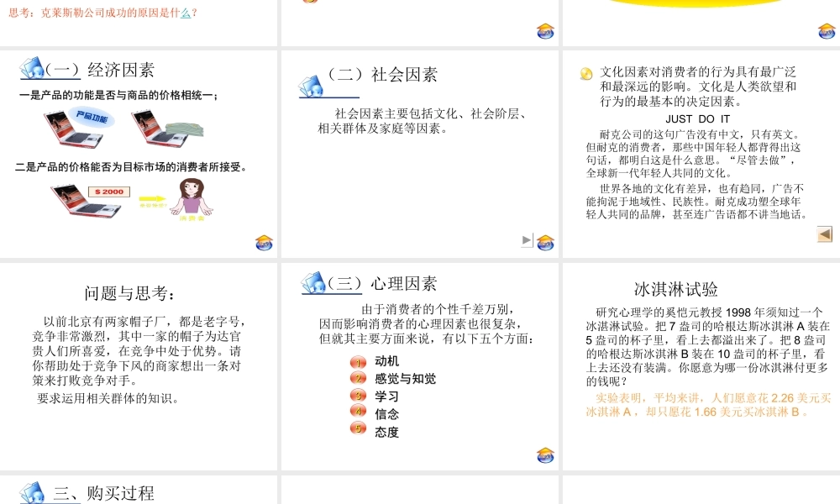Click the notebook icon beside "经济因素" title
The image size is (840, 504).
pos(34,67)
